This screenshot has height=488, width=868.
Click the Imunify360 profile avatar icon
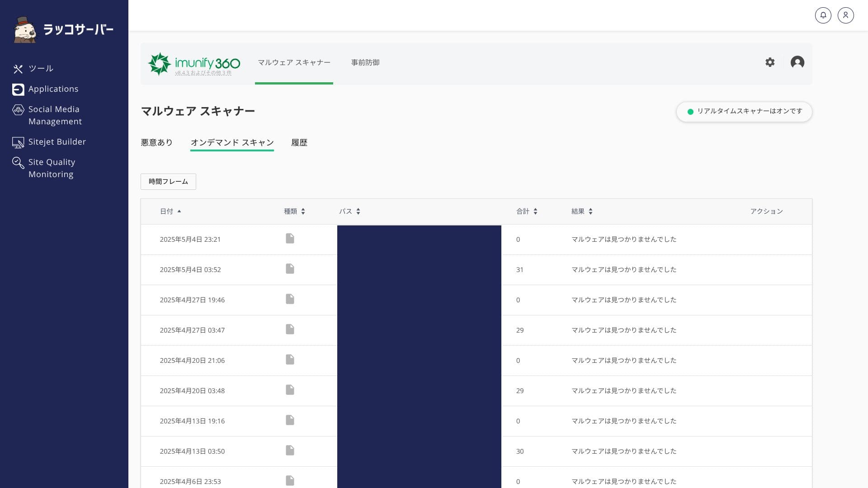(797, 62)
